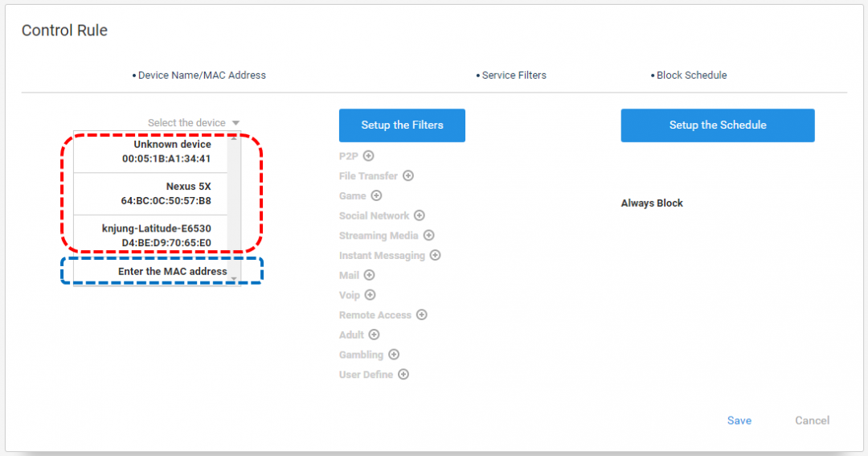This screenshot has width=868, height=456.
Task: Click the plus icon next to Remote Access
Action: coord(422,314)
